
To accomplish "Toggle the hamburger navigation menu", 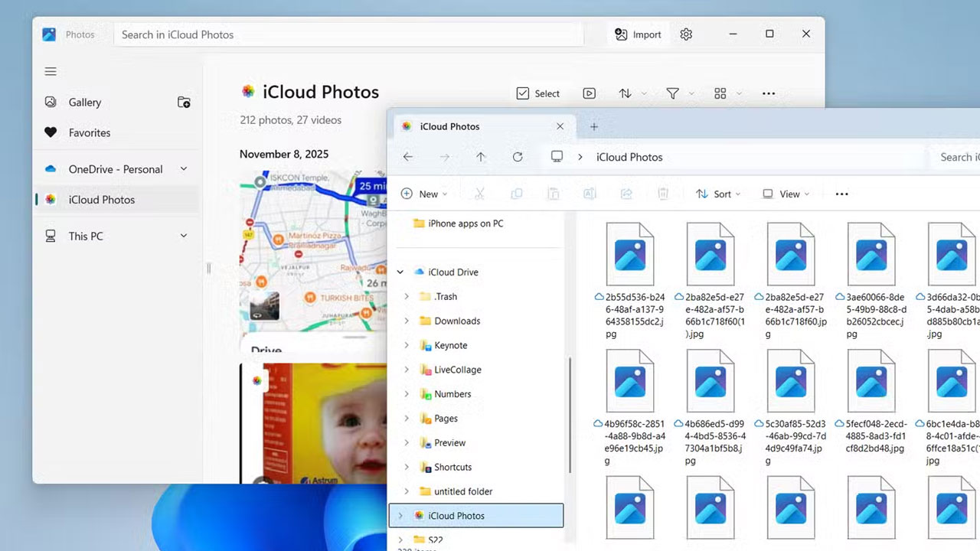I will pos(51,72).
